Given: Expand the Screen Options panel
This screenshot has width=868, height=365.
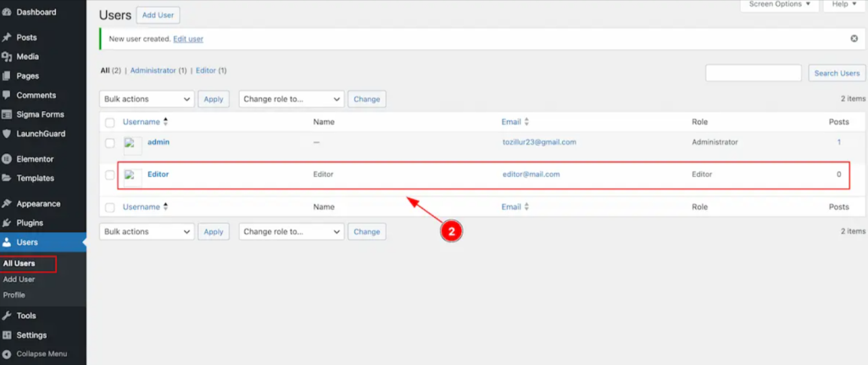Looking at the screenshot, I should point(780,5).
